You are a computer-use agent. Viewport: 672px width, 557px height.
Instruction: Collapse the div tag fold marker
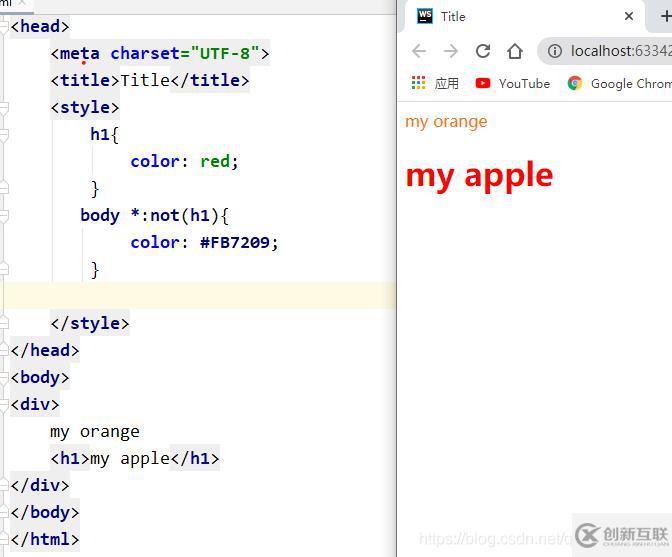(x=4, y=404)
